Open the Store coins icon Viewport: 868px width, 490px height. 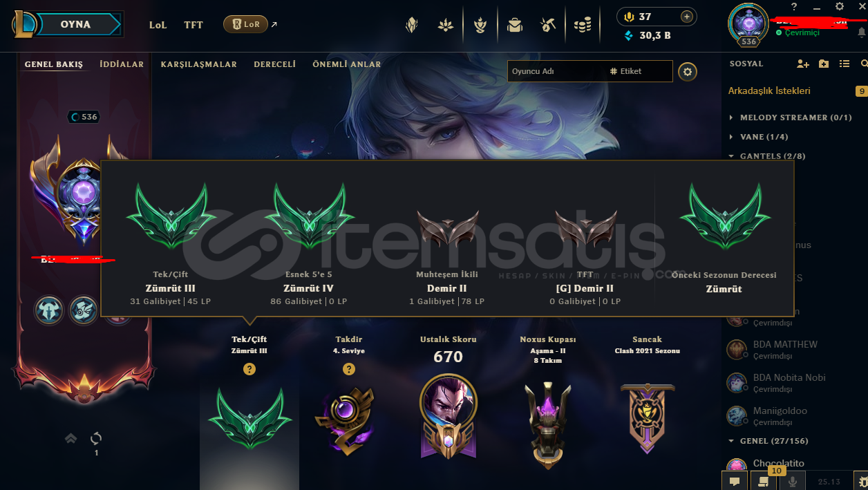(x=583, y=26)
